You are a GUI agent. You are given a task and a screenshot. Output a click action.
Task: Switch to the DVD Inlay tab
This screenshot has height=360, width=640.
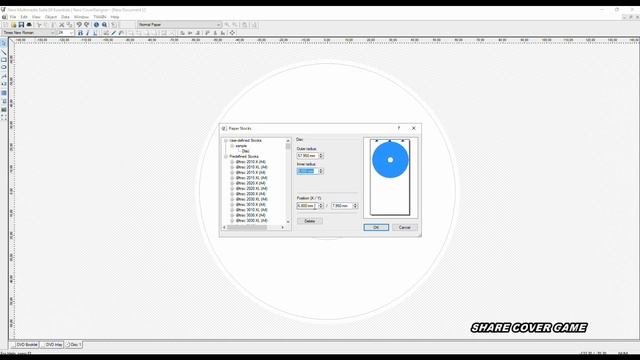(52, 345)
